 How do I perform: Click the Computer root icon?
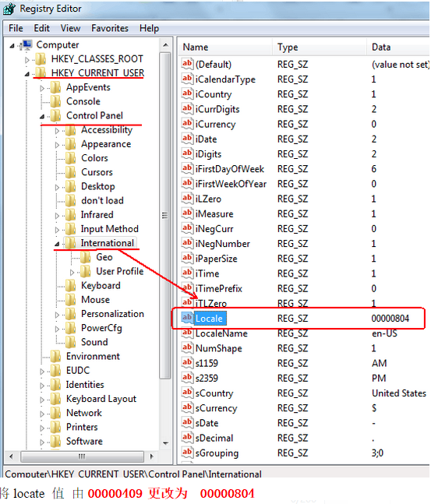click(x=26, y=44)
